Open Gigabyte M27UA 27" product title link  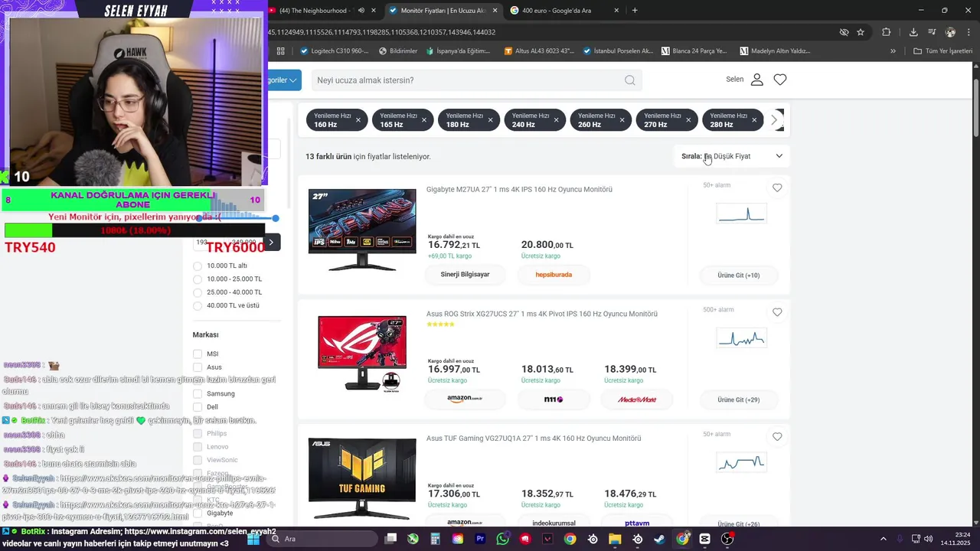coord(519,189)
